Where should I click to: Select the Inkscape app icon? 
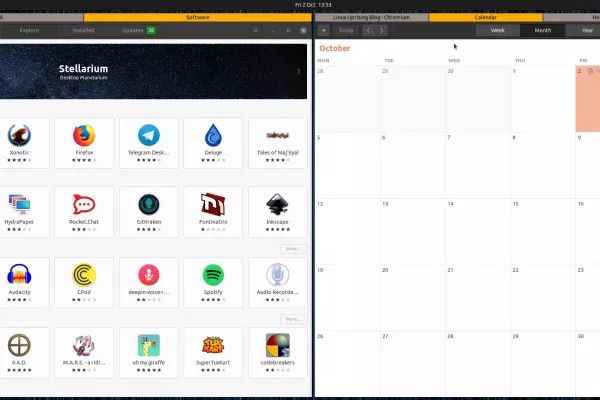[x=277, y=204]
